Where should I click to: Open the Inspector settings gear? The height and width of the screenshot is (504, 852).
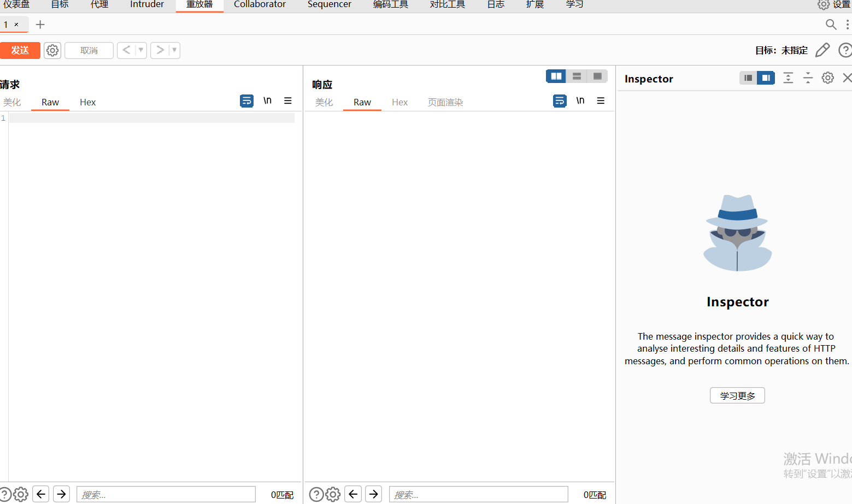click(828, 78)
